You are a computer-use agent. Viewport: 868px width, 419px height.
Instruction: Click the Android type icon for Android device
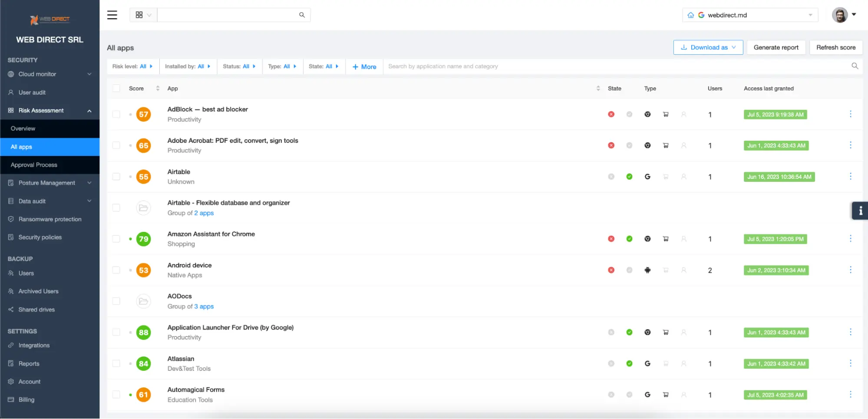point(647,270)
